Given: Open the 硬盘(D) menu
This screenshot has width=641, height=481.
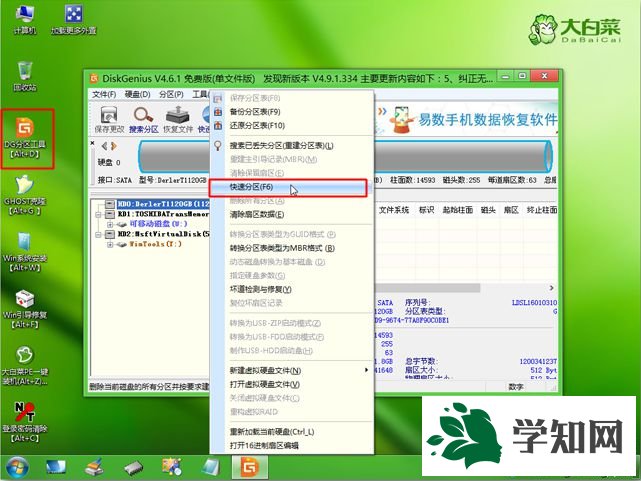Looking at the screenshot, I should (x=137, y=94).
